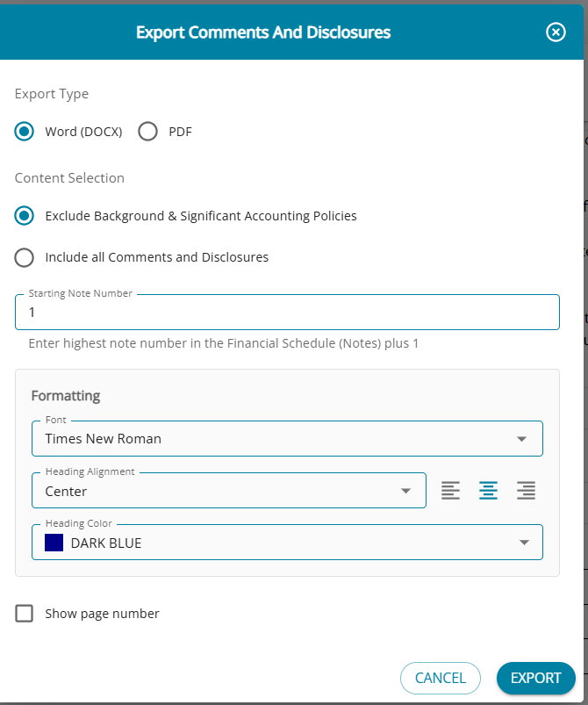Click the right align heading icon
The width and height of the screenshot is (588, 705).
tap(526, 491)
